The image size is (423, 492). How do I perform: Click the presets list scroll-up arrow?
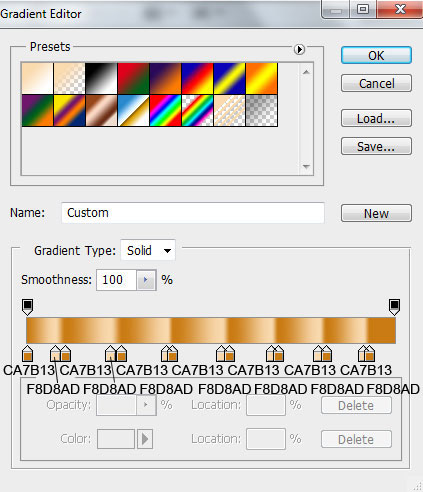pyautogui.click(x=306, y=72)
